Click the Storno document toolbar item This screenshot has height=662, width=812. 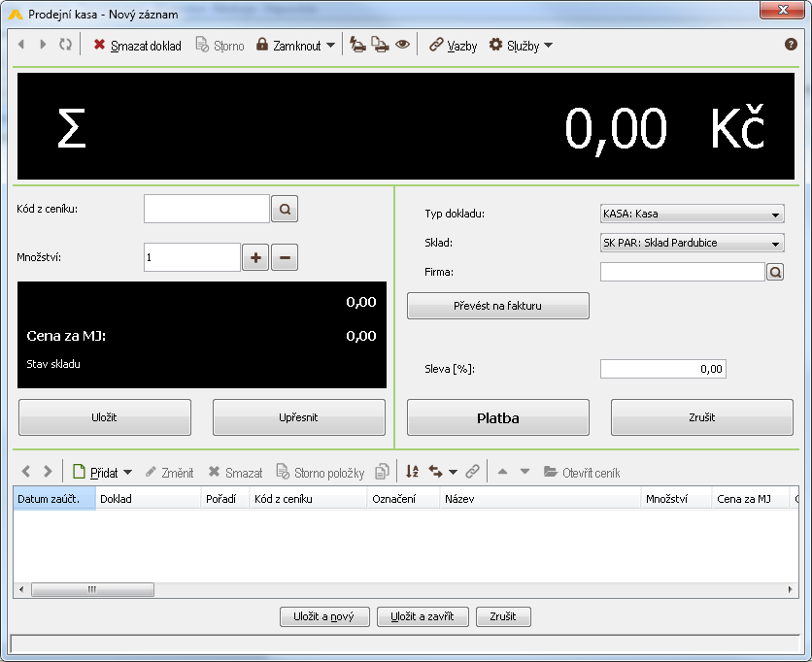[220, 46]
